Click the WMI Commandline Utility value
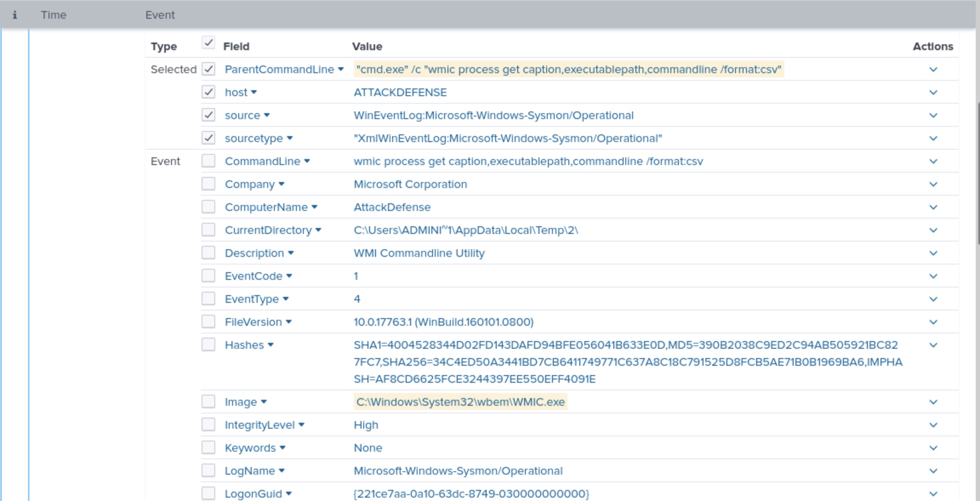Image resolution: width=980 pixels, height=501 pixels. tap(419, 253)
